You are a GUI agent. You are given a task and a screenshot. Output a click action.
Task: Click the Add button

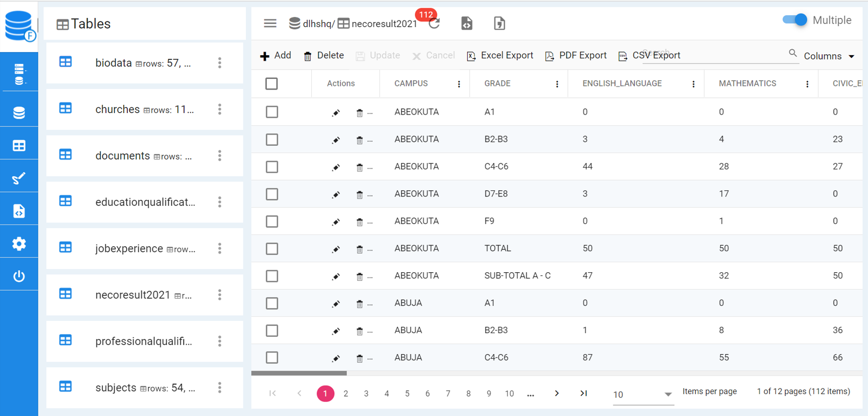pyautogui.click(x=276, y=56)
